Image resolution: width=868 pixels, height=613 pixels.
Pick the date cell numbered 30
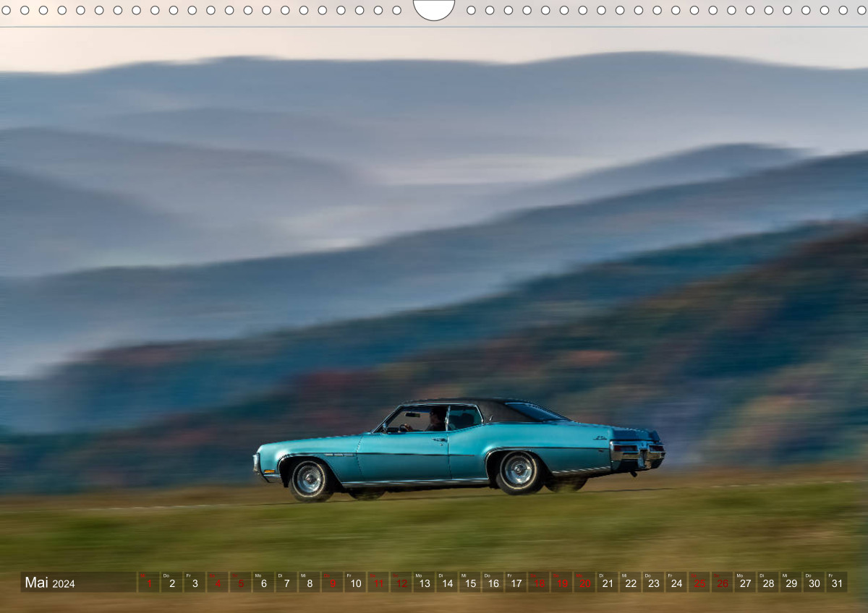click(814, 582)
